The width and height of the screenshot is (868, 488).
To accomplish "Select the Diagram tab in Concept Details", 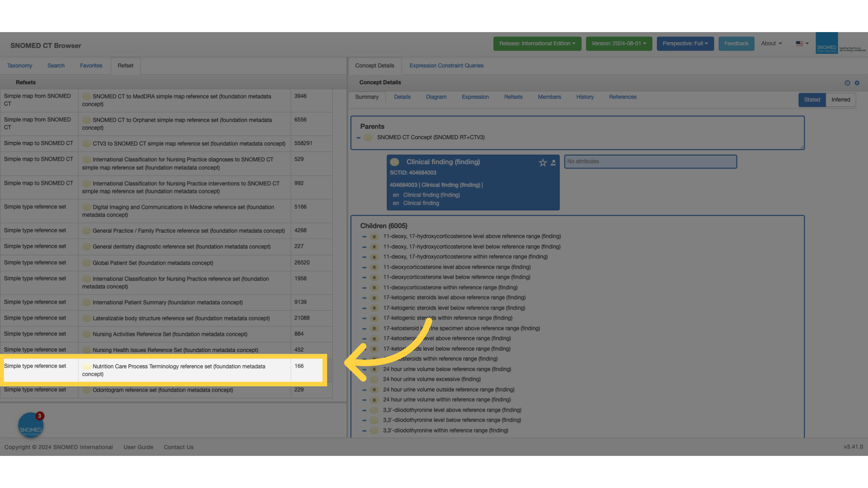I will point(435,97).
